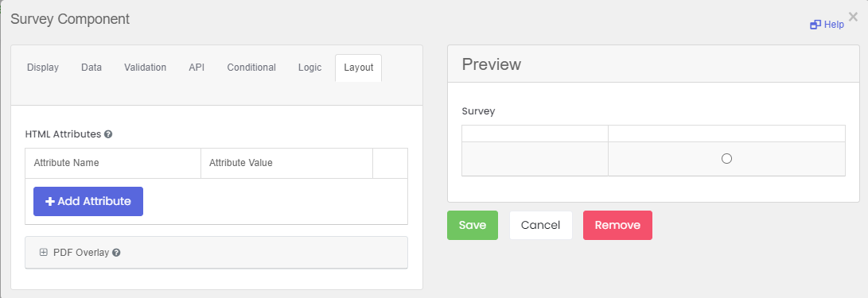Select the Layout tab
The height and width of the screenshot is (298, 868).
point(358,68)
